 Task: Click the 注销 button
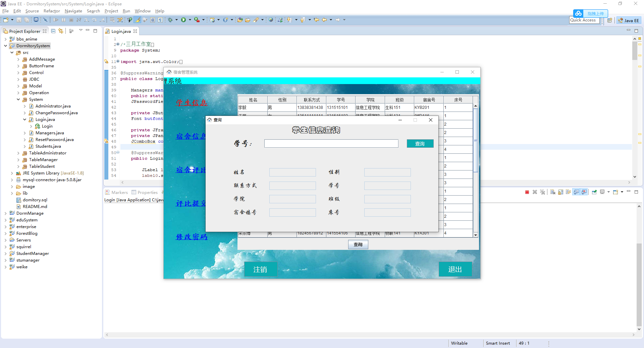click(260, 269)
